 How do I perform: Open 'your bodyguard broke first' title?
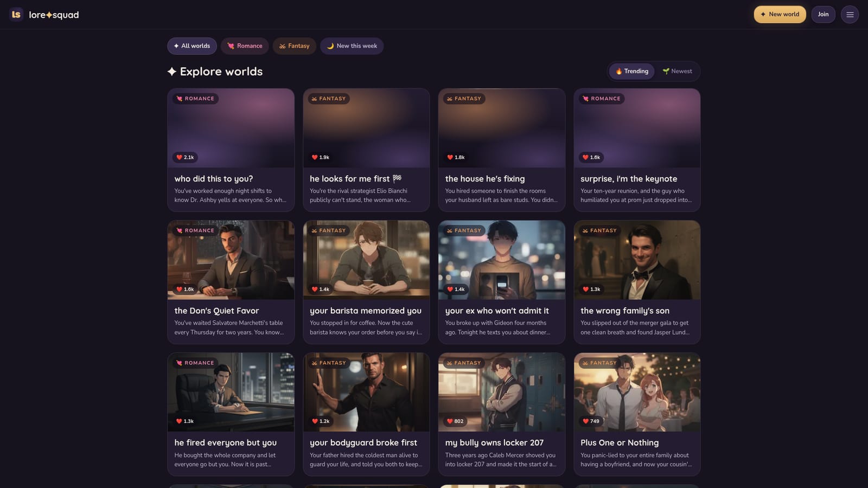point(363,443)
